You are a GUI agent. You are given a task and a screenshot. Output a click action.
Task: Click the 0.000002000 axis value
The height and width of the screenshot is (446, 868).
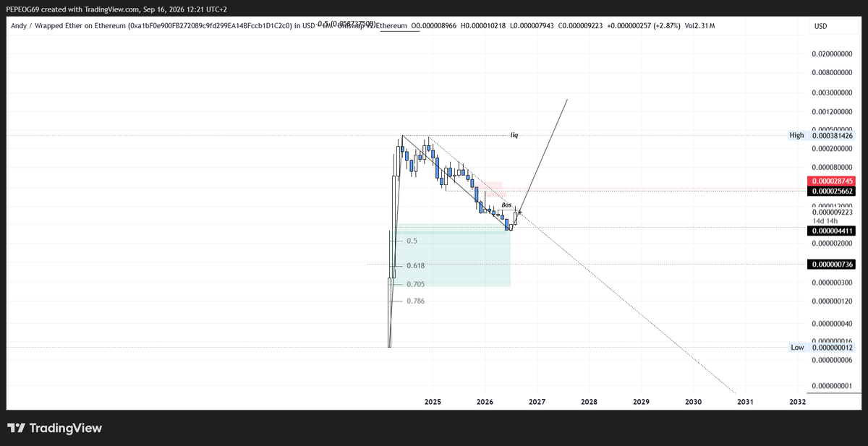833,244
